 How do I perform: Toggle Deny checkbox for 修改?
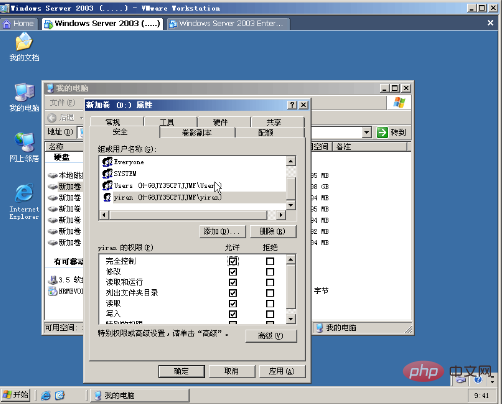point(270,272)
